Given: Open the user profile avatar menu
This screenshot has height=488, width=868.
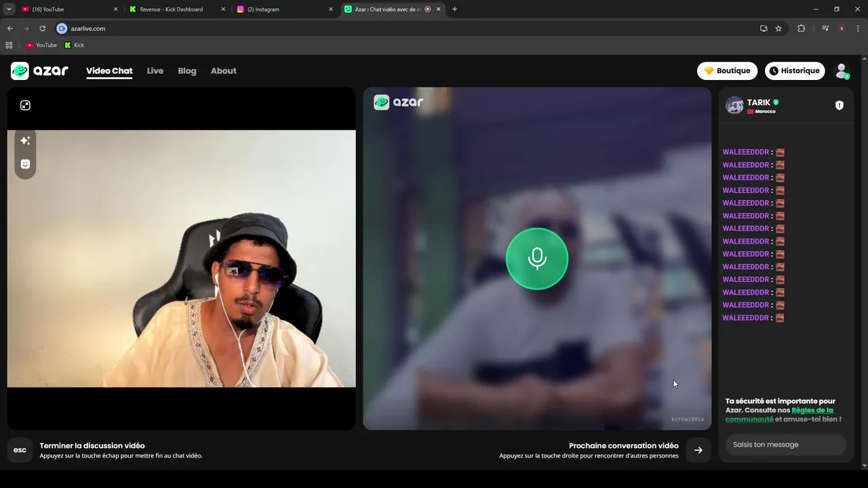Looking at the screenshot, I should 842,70.
